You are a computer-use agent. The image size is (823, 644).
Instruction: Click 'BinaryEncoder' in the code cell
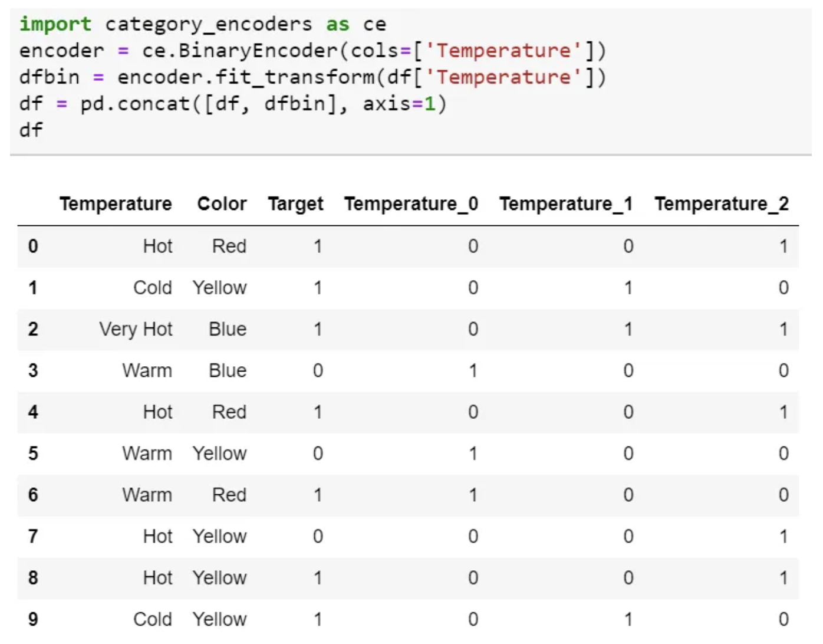pos(258,51)
